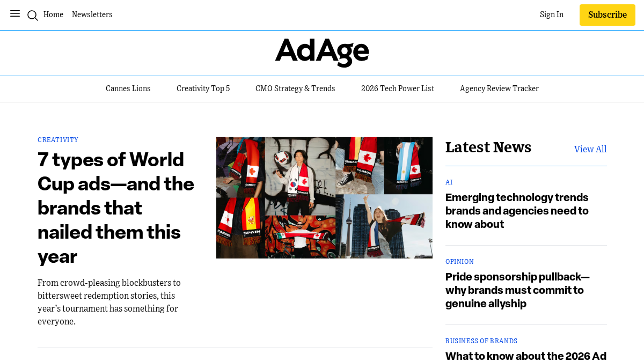Open search with the magnifier icon
The image size is (644, 362).
pyautogui.click(x=33, y=16)
